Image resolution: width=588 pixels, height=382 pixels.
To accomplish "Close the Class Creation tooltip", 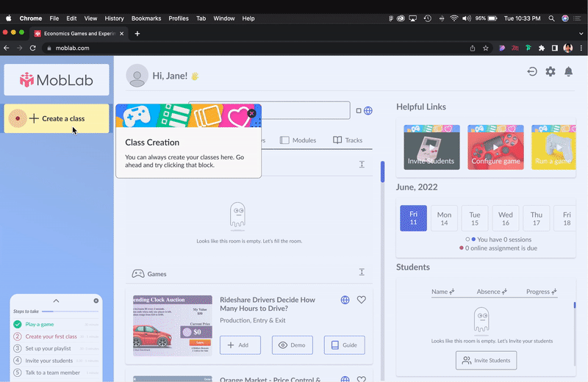I will click(x=252, y=113).
